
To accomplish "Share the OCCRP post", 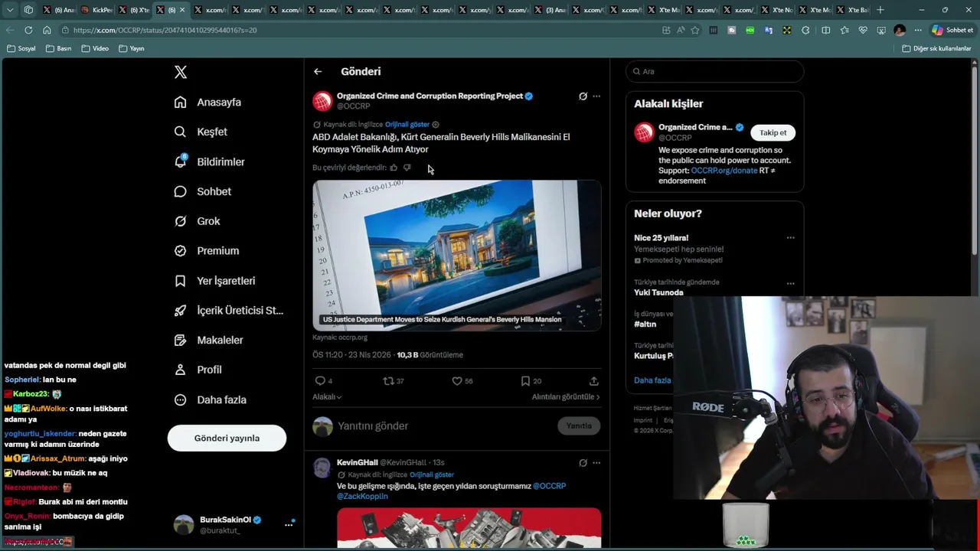I will (593, 380).
